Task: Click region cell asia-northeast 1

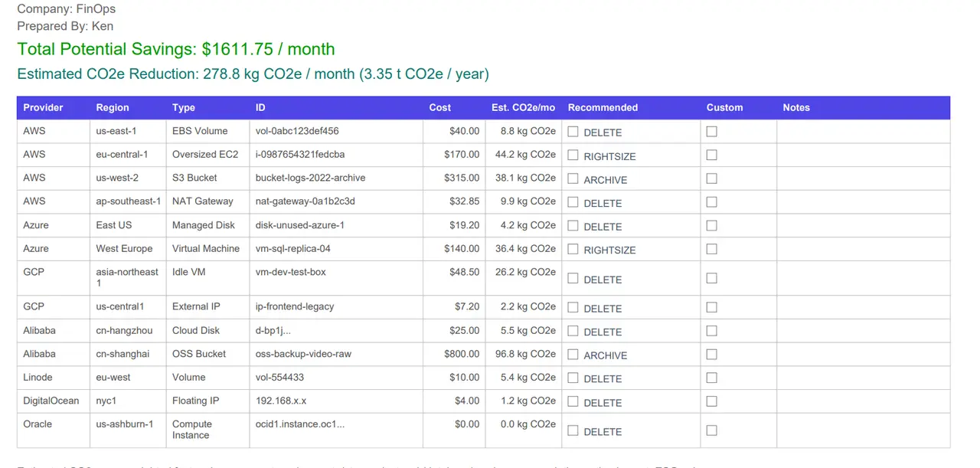Action: 127,277
